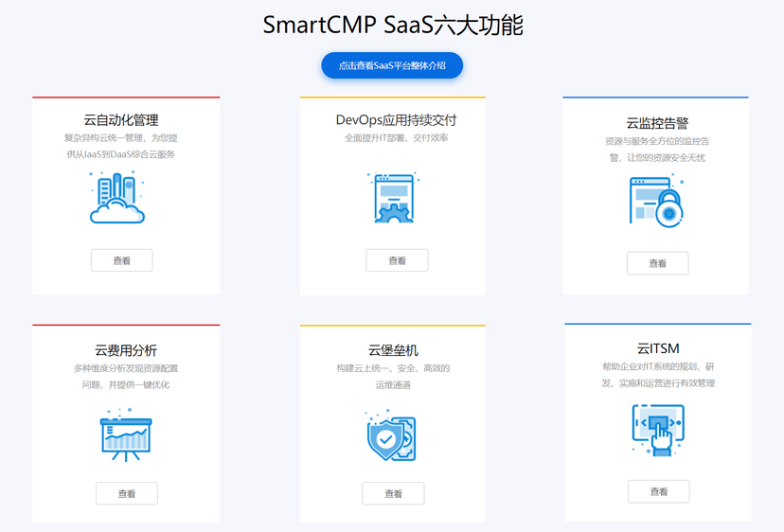784x532 pixels.
Task: View details via 查看 under 云堡垒机
Action: pos(393,493)
